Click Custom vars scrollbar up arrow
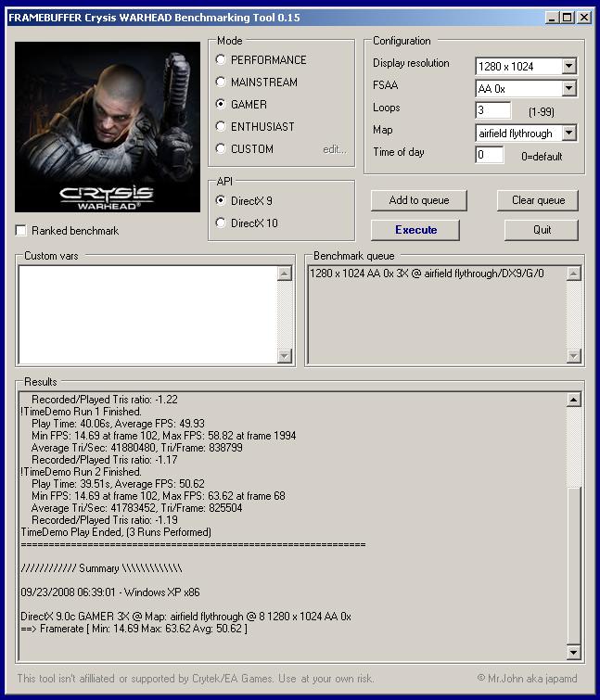Viewport: 600px width, 700px height. [x=285, y=274]
